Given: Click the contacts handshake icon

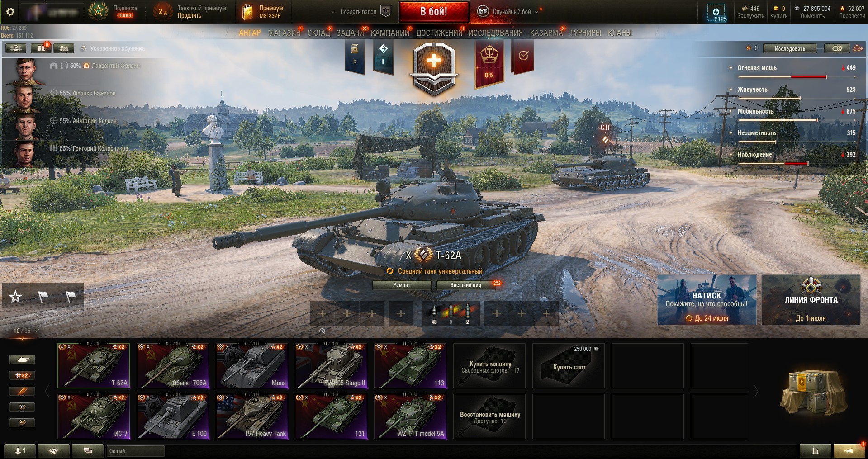Looking at the screenshot, I should [x=54, y=451].
